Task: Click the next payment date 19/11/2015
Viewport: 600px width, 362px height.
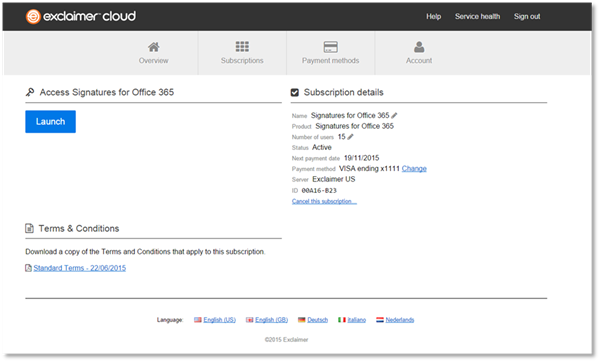Action: tap(362, 158)
